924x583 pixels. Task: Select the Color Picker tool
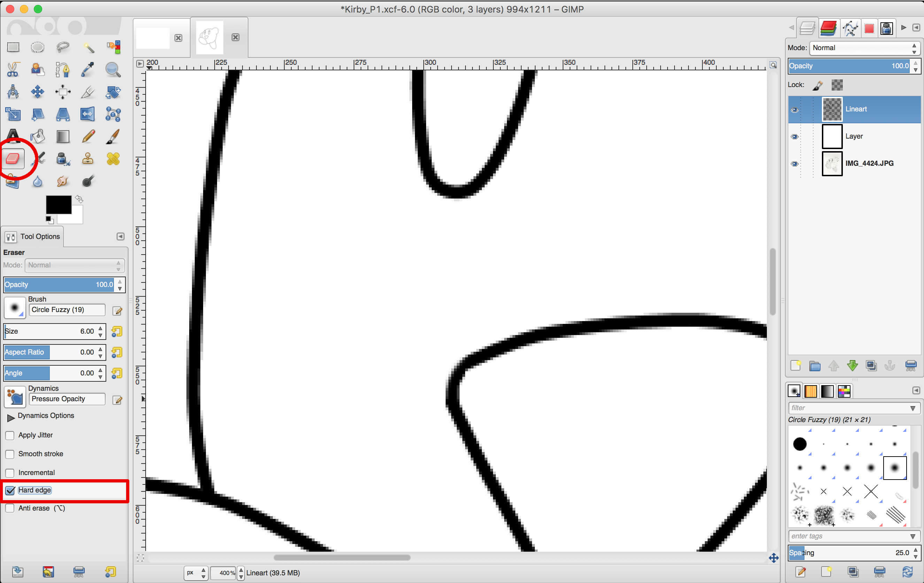tap(88, 69)
